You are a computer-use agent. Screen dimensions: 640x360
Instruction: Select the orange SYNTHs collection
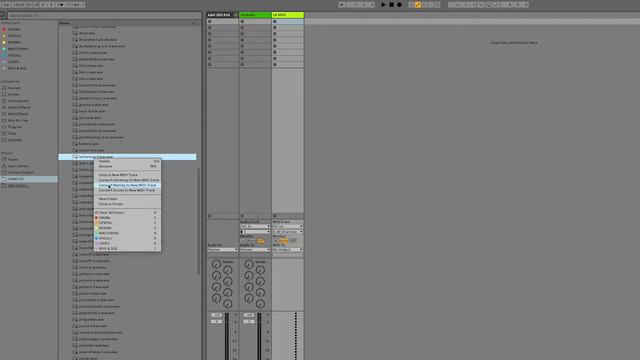pos(14,36)
